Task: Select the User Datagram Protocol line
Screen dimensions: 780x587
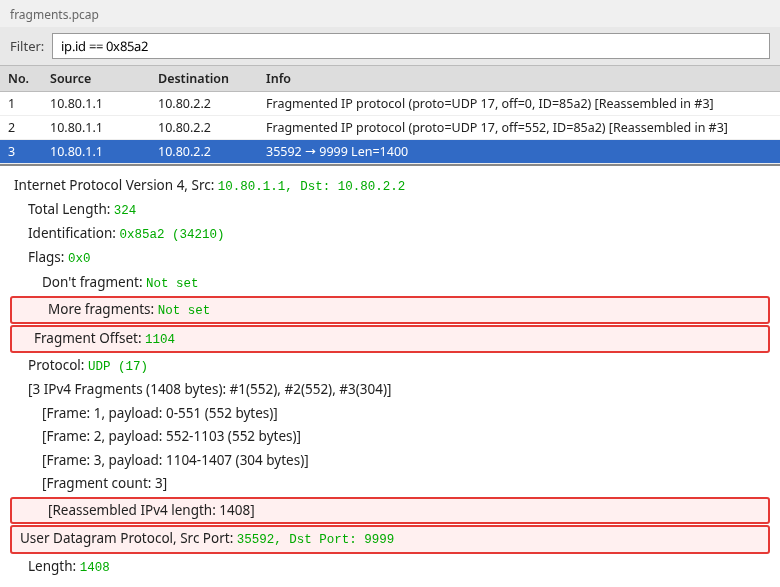Action: click(390, 539)
